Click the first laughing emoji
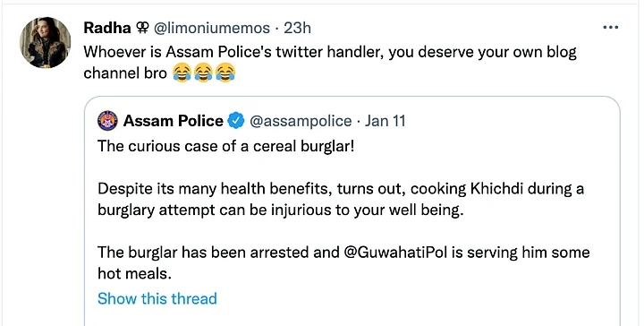Viewport: 644px width, 326px height. coord(182,73)
